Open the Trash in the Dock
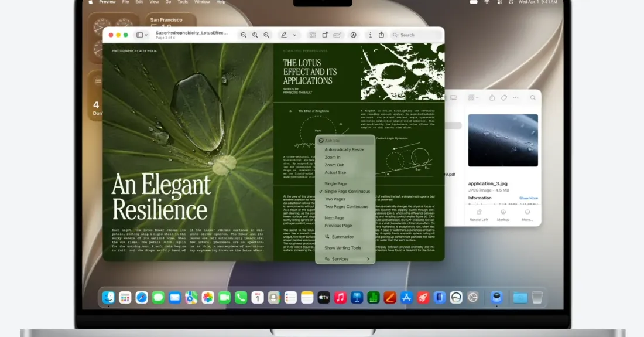The image size is (644, 337). [x=537, y=297]
